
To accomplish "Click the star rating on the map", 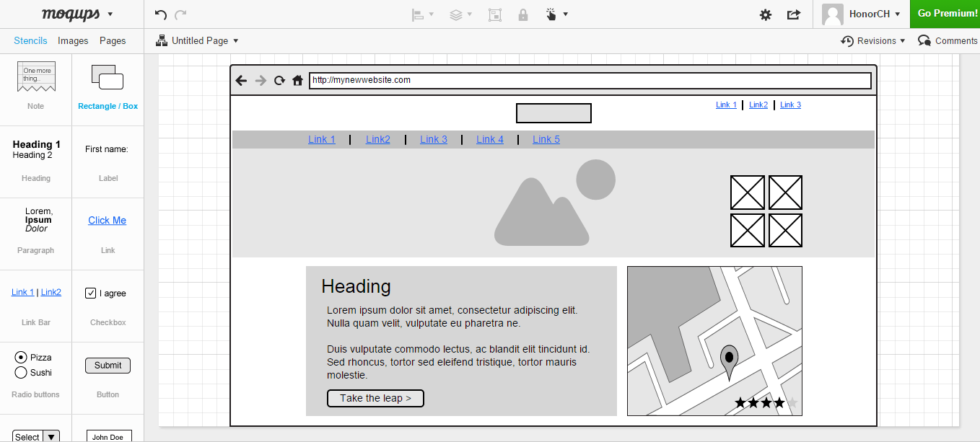I will click(766, 402).
